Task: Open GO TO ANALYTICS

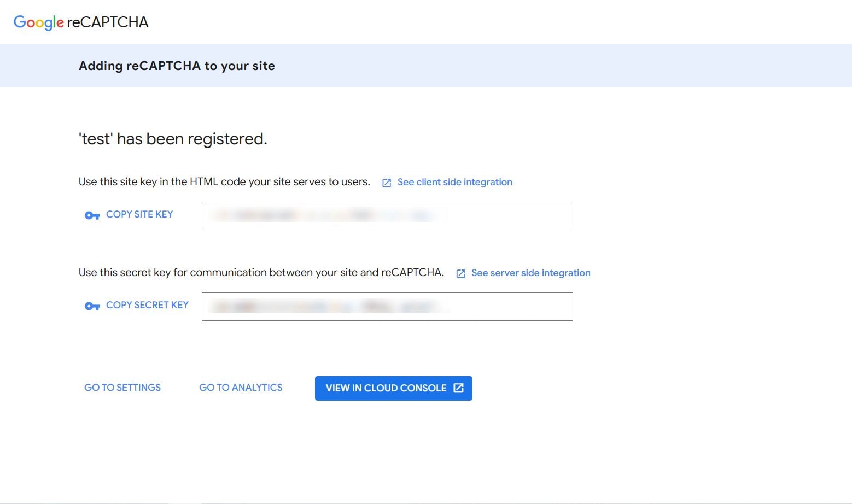Action: click(241, 388)
